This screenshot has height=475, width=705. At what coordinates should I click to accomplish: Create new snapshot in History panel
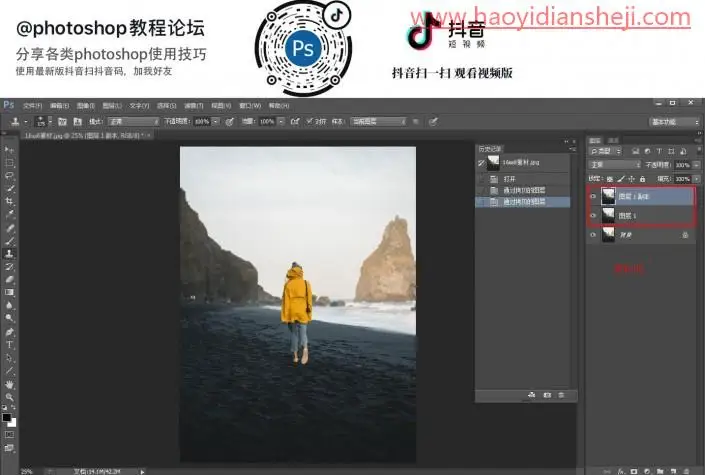pos(547,395)
